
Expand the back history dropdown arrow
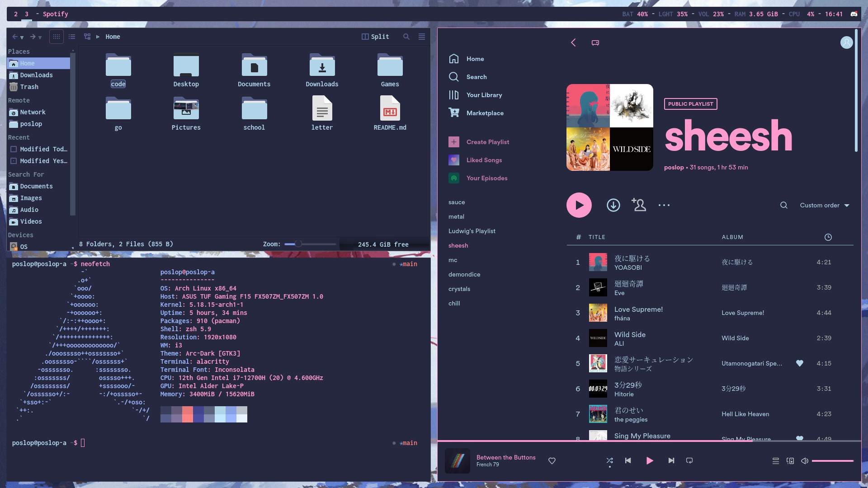(22, 38)
